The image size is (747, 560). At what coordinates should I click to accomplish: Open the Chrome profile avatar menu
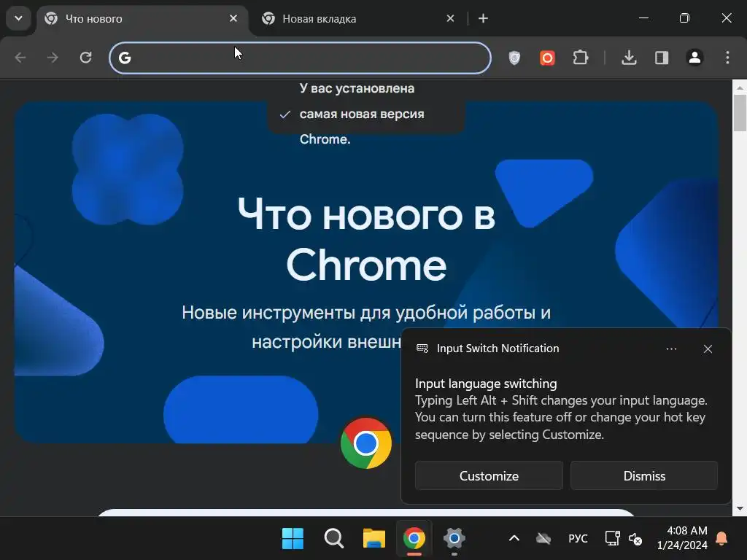pyautogui.click(x=694, y=58)
